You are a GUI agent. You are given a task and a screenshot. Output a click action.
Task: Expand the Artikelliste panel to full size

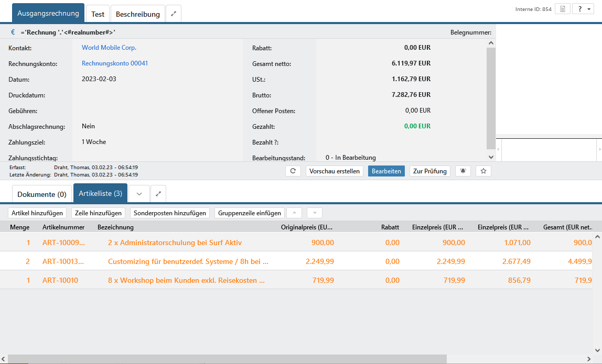(158, 194)
